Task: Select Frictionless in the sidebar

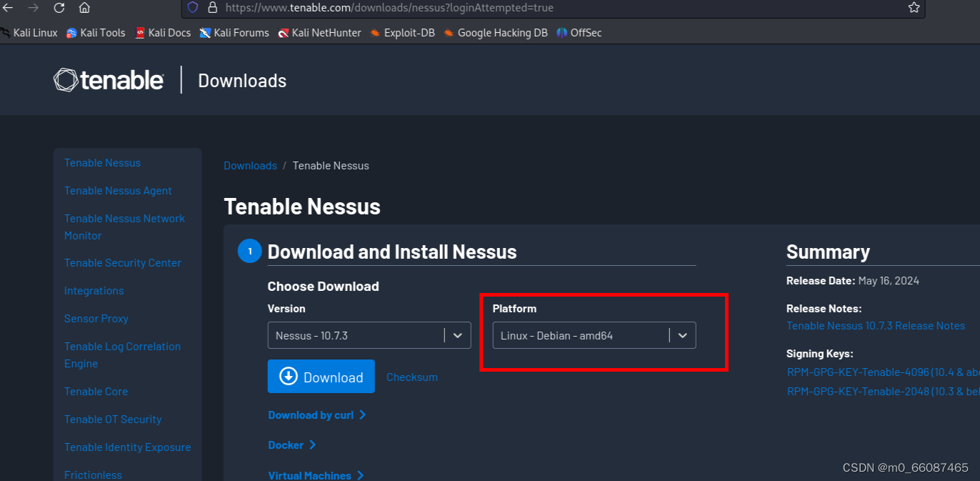Action: (x=93, y=475)
